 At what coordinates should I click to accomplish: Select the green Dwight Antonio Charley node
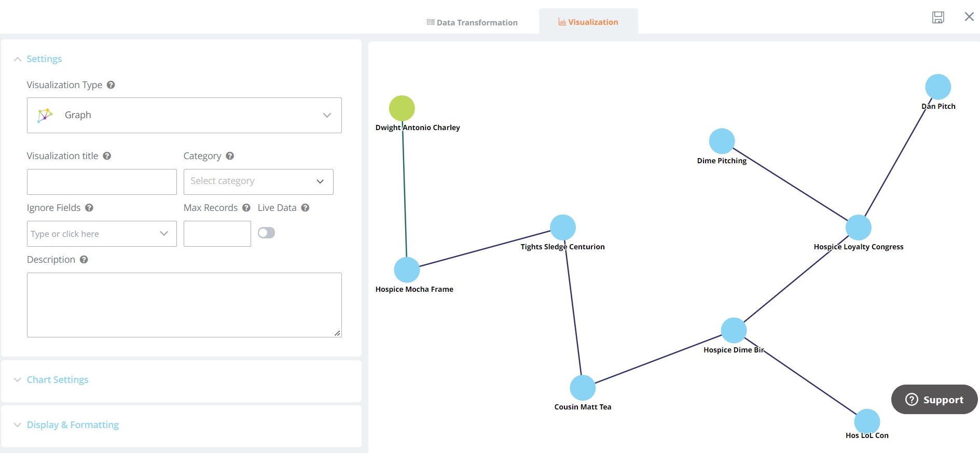(402, 108)
